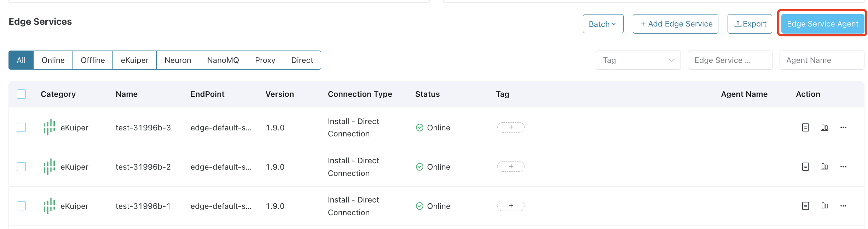The width and height of the screenshot is (868, 229).
Task: Open the Edge Service Agent button
Action: 822,24
